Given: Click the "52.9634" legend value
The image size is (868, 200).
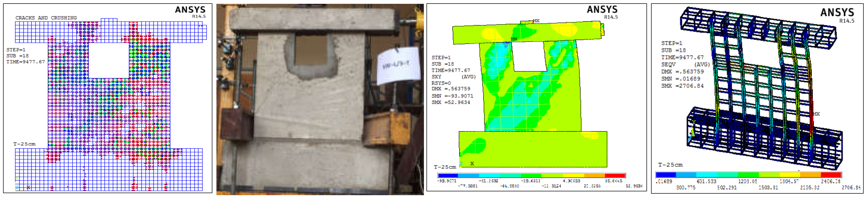Looking at the screenshot, I should click(x=634, y=186).
